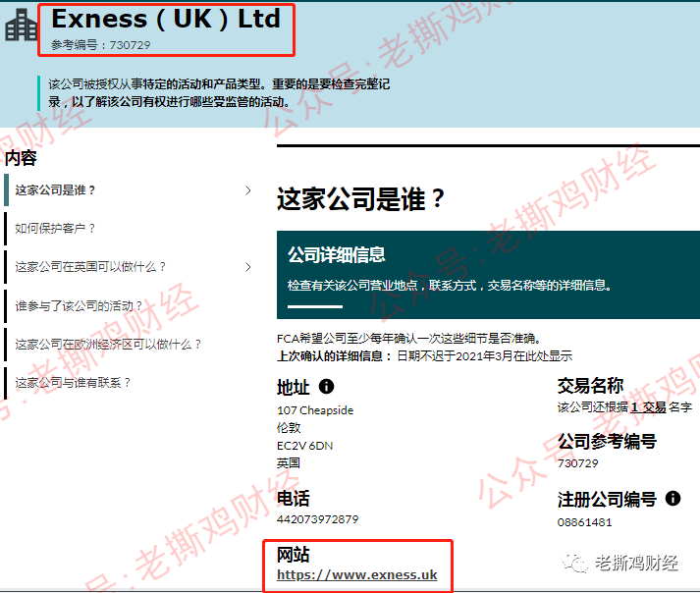Open the 如何保护客户？ section
Screen dimensions: 700x593
tap(55, 229)
